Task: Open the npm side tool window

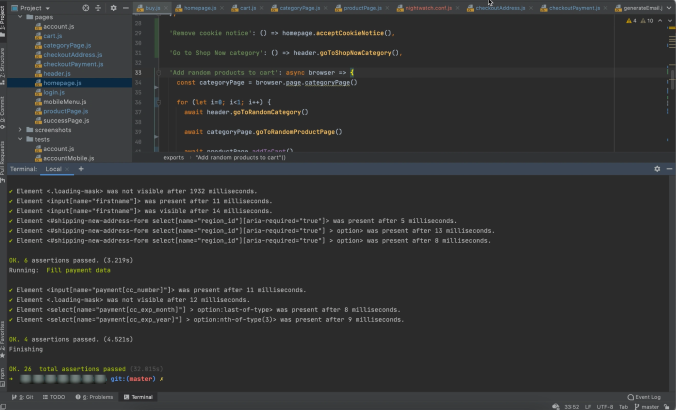Action: click(3, 377)
